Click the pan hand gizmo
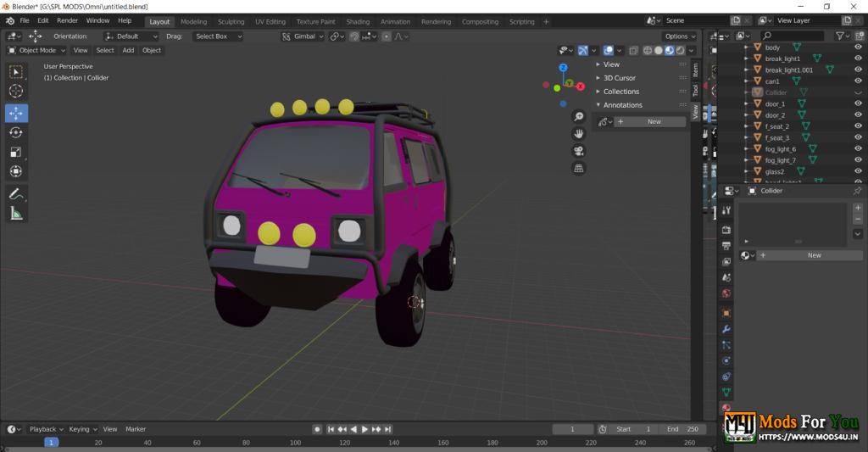The image size is (868, 452). [578, 133]
